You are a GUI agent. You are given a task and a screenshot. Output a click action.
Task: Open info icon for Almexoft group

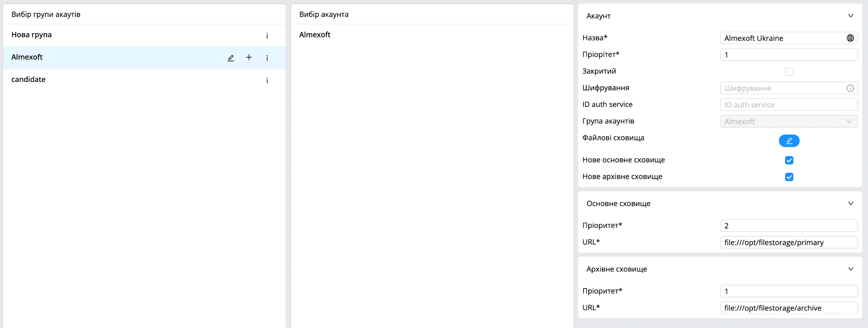pos(267,58)
